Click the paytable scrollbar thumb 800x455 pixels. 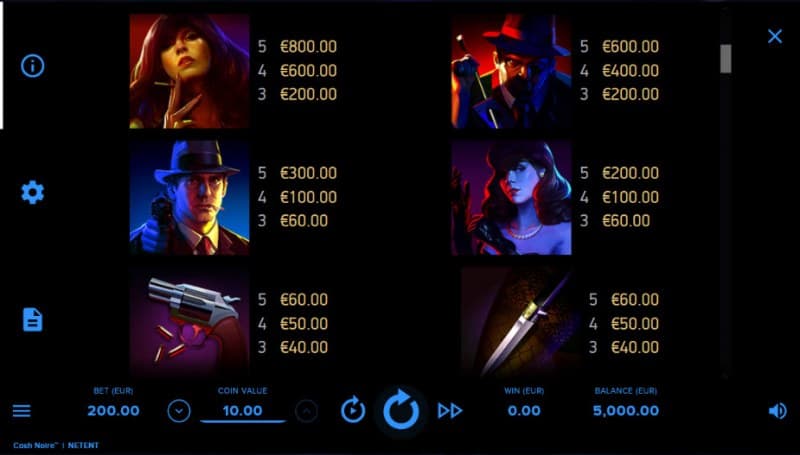pos(726,59)
